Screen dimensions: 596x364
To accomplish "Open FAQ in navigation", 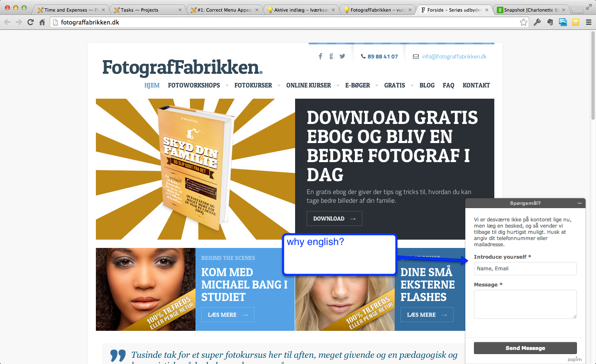I will 449,85.
